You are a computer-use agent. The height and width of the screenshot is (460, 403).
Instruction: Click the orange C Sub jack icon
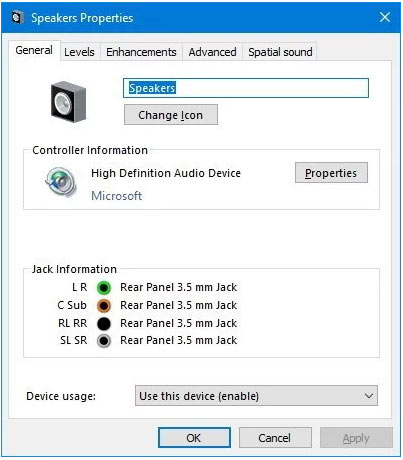104,305
